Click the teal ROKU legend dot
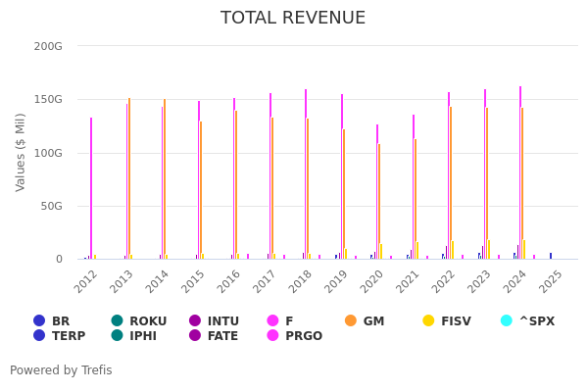This screenshot has height=392, width=588. click(x=117, y=320)
